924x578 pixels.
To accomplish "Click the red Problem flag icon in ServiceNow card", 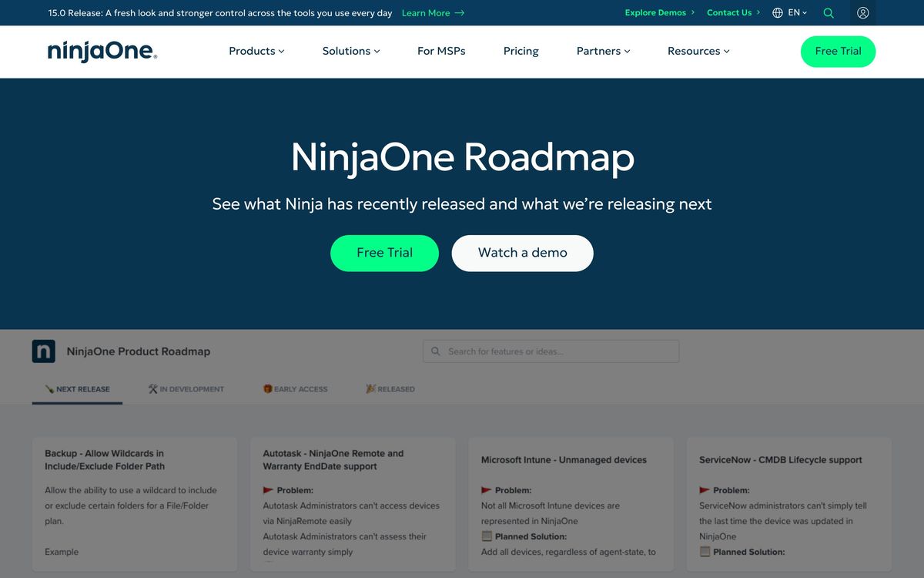I will tap(705, 490).
